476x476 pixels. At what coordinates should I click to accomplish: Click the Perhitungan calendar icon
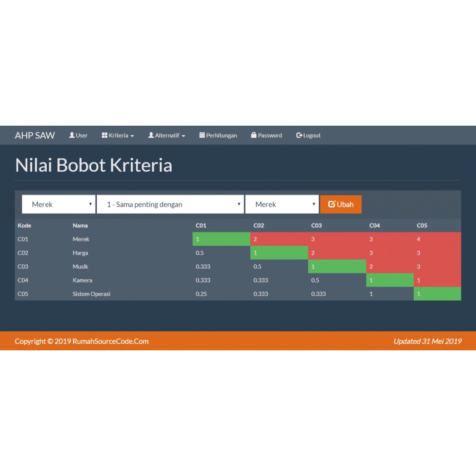tap(202, 135)
